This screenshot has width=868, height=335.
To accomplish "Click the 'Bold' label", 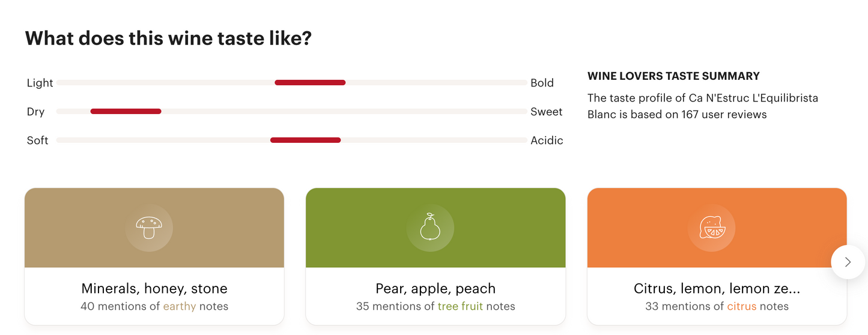I will (542, 83).
